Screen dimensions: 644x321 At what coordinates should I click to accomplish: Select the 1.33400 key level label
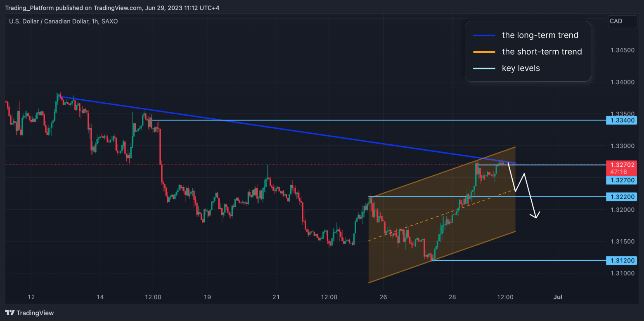point(621,120)
